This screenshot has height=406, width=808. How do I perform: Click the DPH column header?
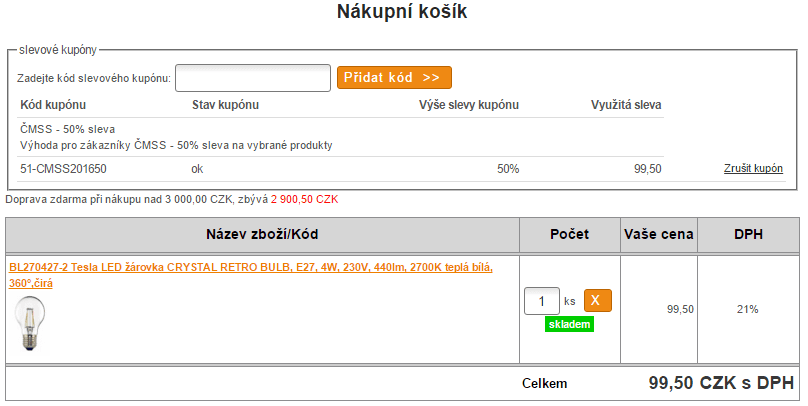748,234
